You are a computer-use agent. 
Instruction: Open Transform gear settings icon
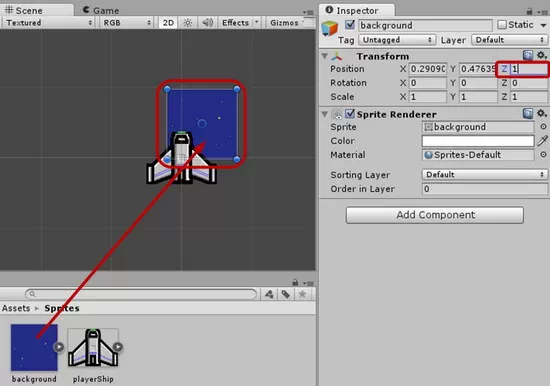[x=541, y=55]
